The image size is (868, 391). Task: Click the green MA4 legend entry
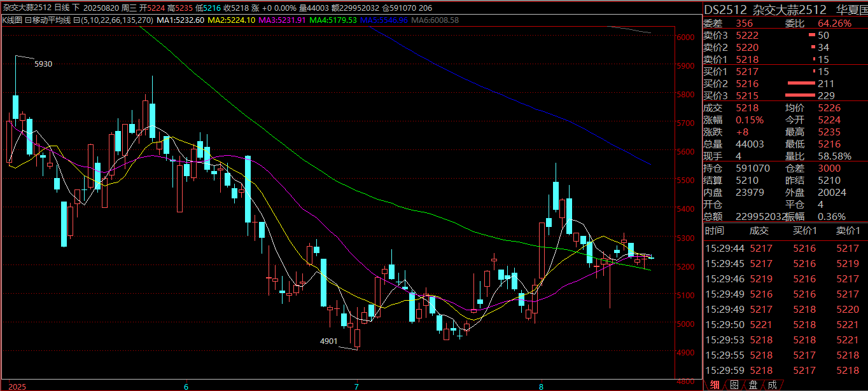pos(333,20)
